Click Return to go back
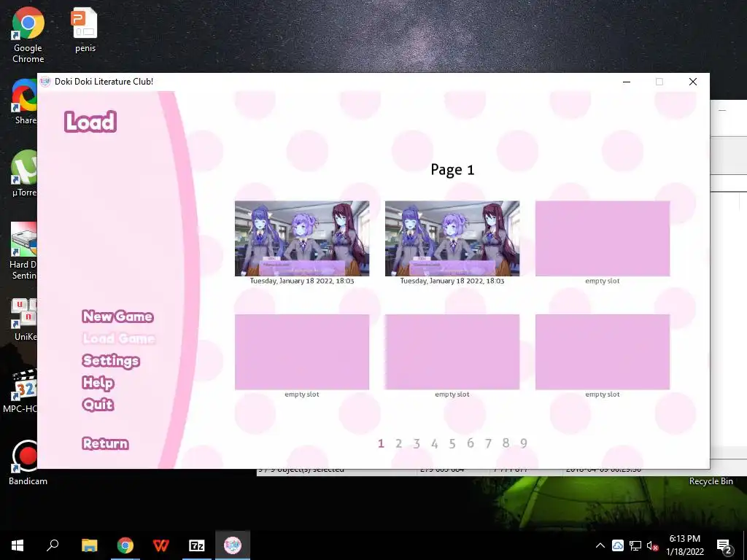 105,443
